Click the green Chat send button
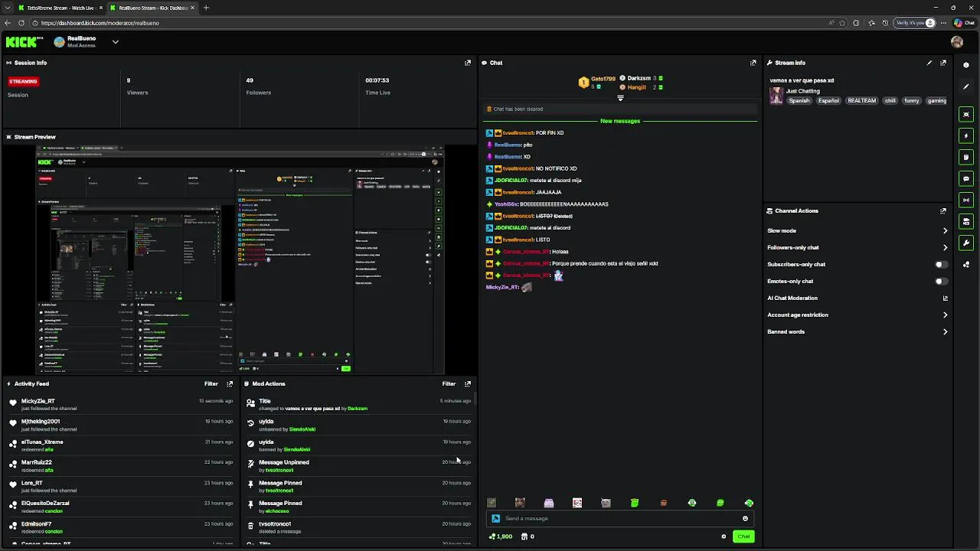 (x=743, y=536)
